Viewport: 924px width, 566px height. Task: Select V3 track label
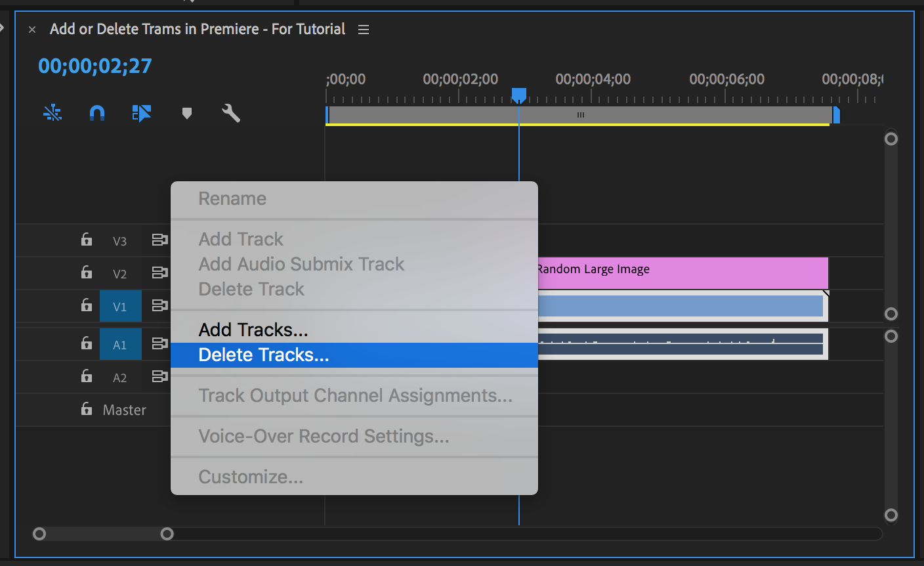click(x=119, y=241)
